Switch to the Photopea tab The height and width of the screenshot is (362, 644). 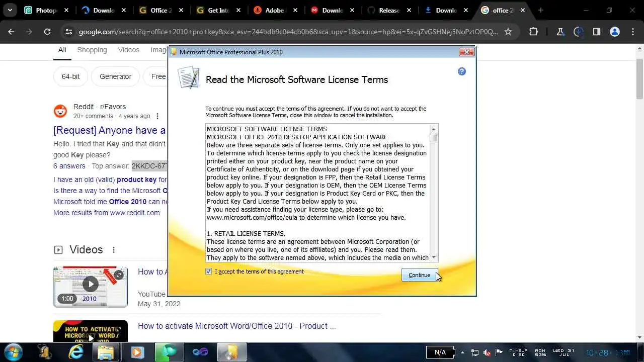click(x=46, y=10)
